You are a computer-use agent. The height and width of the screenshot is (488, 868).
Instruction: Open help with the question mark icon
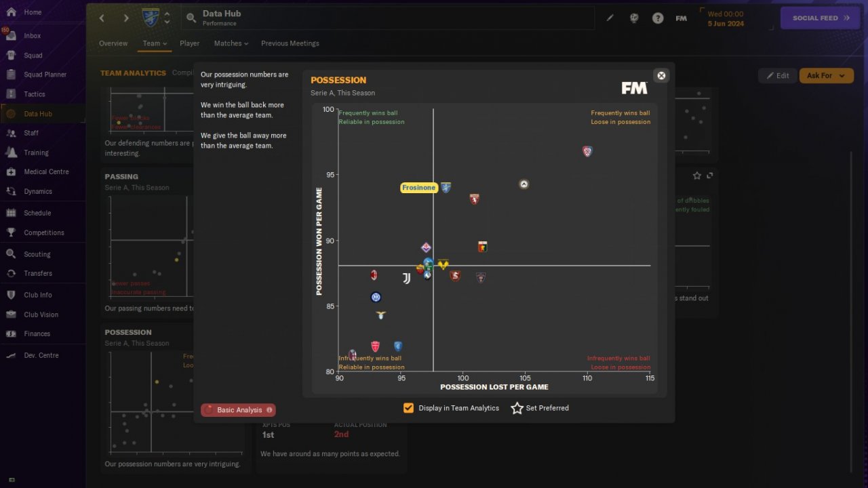658,18
